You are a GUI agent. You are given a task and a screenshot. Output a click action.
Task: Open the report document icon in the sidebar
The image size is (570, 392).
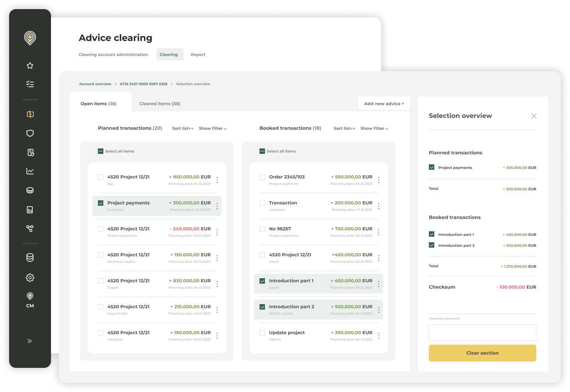[x=30, y=153]
